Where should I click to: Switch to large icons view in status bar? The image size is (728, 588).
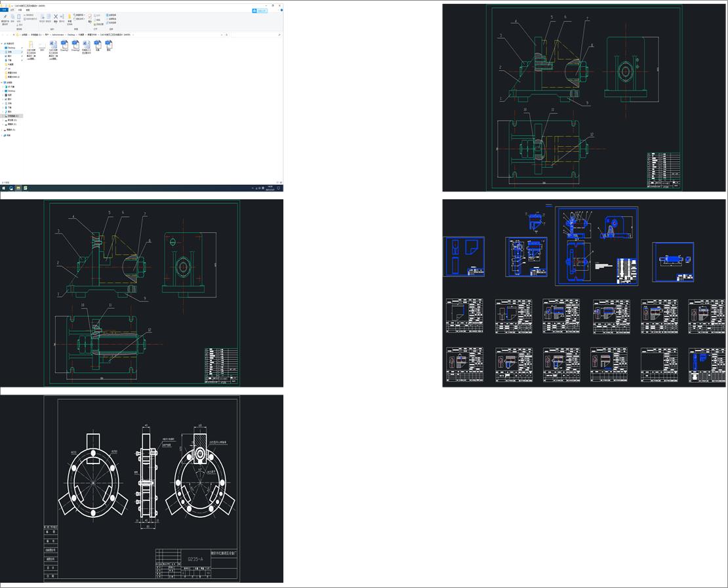281,182
